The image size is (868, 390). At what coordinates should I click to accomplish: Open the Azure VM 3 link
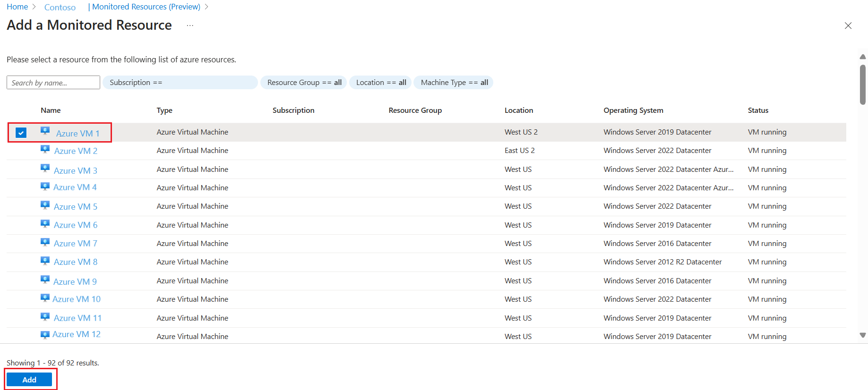pyautogui.click(x=76, y=170)
